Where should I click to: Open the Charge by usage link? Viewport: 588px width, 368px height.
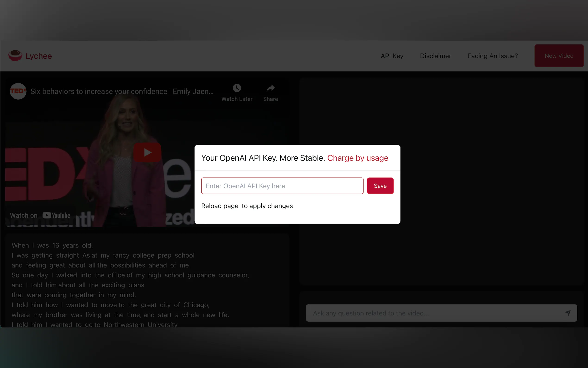(x=358, y=158)
